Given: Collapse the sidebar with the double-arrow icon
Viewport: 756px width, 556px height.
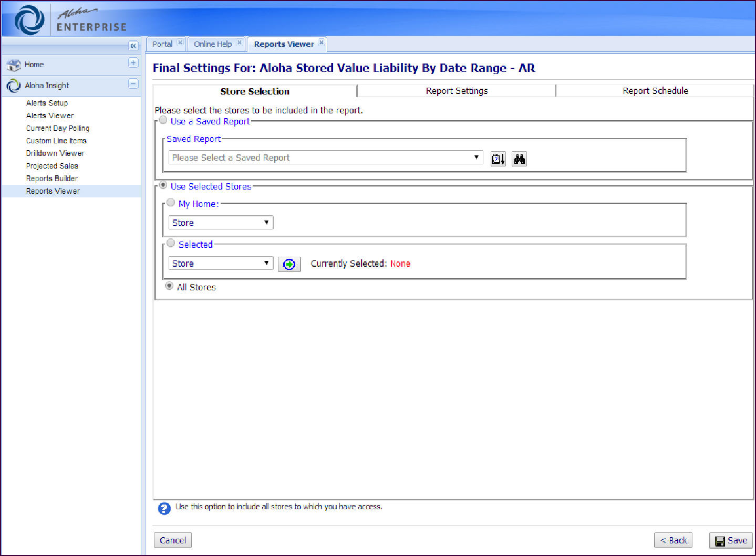Looking at the screenshot, I should pyautogui.click(x=133, y=46).
